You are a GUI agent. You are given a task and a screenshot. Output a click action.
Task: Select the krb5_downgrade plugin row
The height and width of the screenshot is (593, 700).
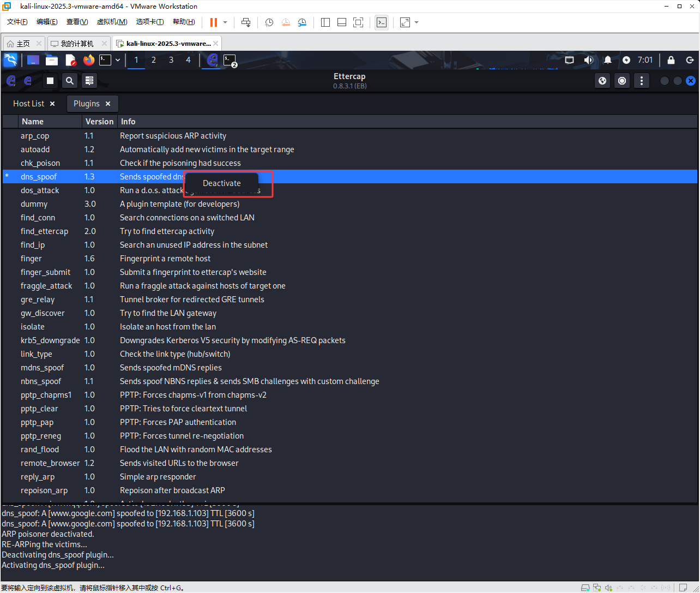349,340
